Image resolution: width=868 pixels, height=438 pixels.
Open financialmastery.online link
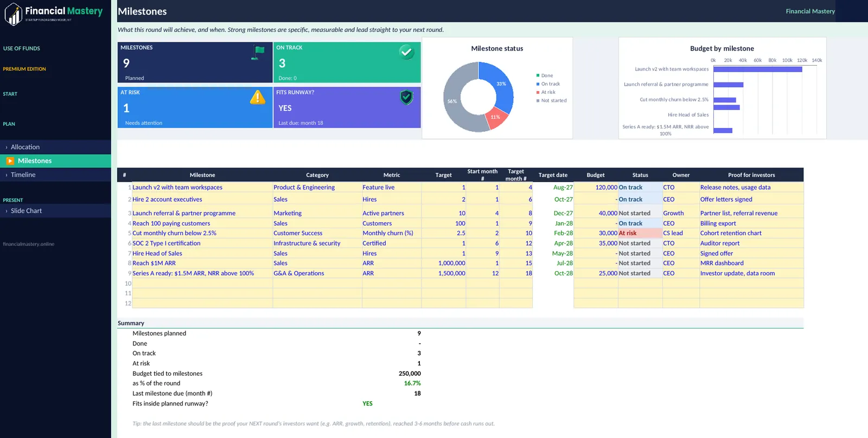(28, 244)
